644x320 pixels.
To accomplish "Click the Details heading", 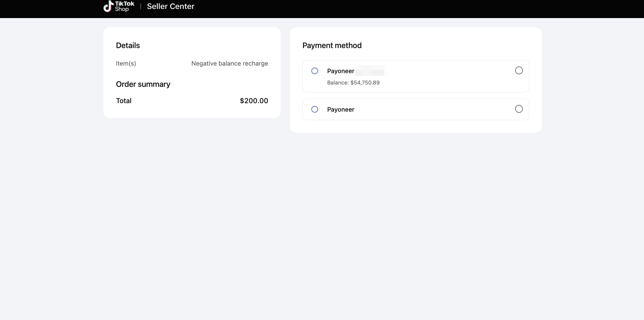I will point(128,45).
